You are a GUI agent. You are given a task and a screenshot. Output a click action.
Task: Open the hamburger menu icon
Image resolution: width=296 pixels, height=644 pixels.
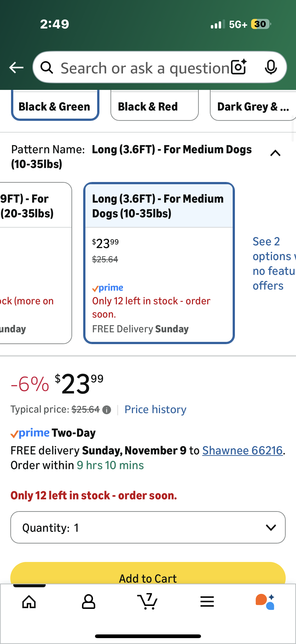pyautogui.click(x=207, y=602)
